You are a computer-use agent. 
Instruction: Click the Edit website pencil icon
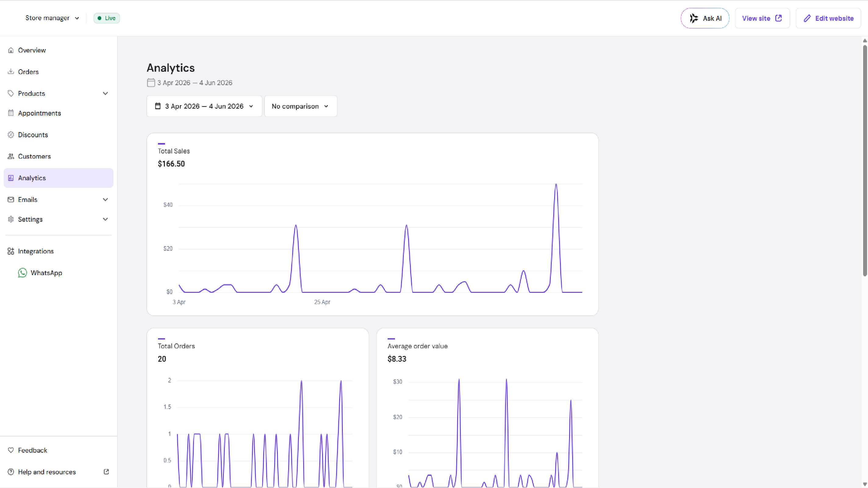(x=807, y=18)
